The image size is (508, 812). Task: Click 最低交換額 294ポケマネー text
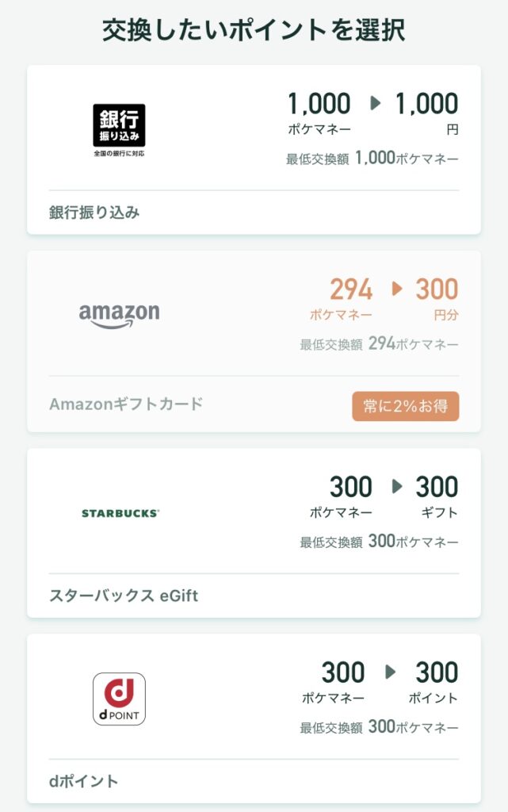(379, 345)
